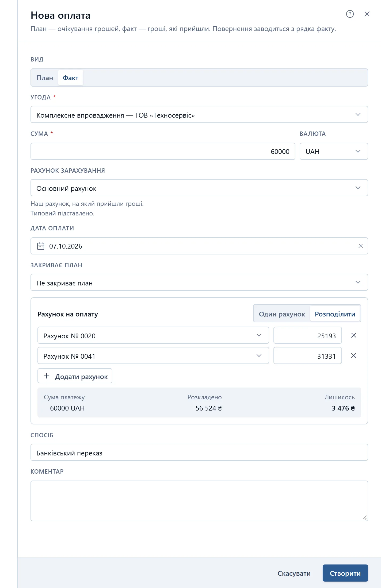Switch to Розподілити mode

[x=335, y=314]
